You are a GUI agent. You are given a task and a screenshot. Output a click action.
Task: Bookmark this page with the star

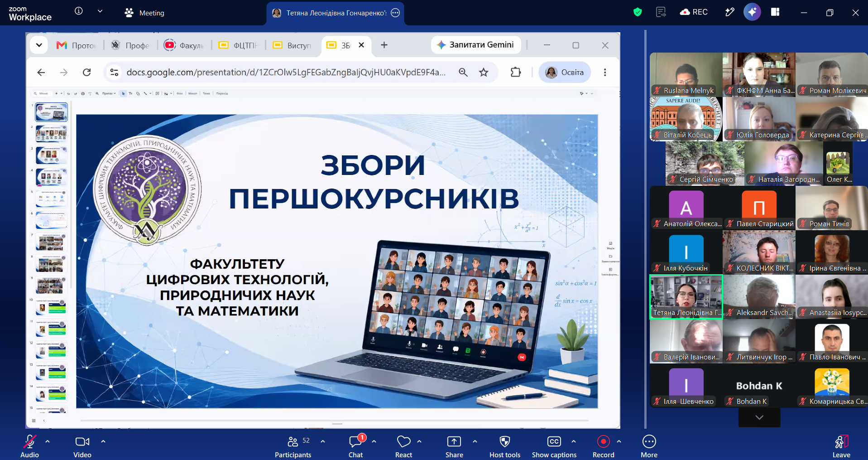pyautogui.click(x=484, y=73)
